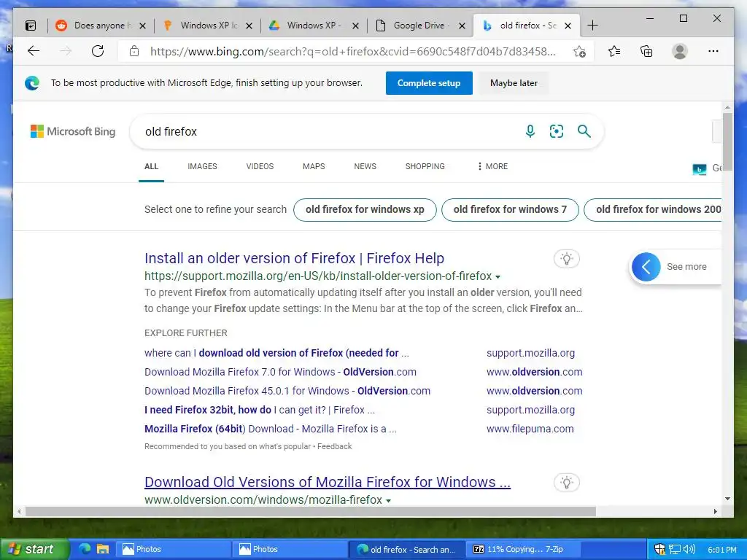The height and width of the screenshot is (560, 747).
Task: Search using an image icon
Action: pyautogui.click(x=557, y=131)
